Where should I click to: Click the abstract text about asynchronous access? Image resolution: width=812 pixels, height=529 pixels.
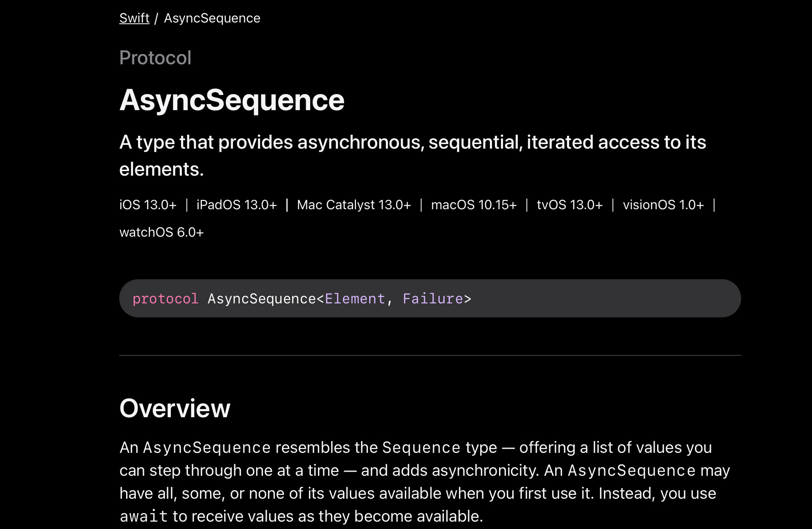tap(413, 156)
